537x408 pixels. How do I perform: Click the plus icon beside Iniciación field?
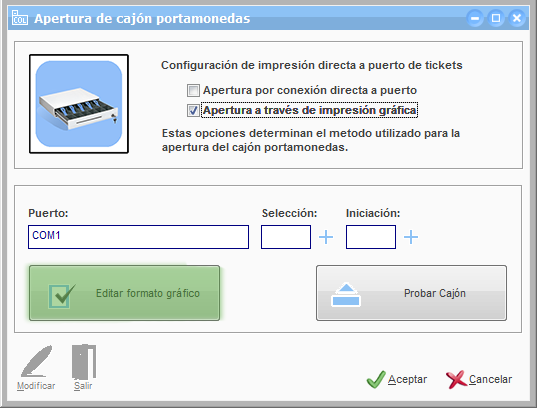tap(411, 237)
